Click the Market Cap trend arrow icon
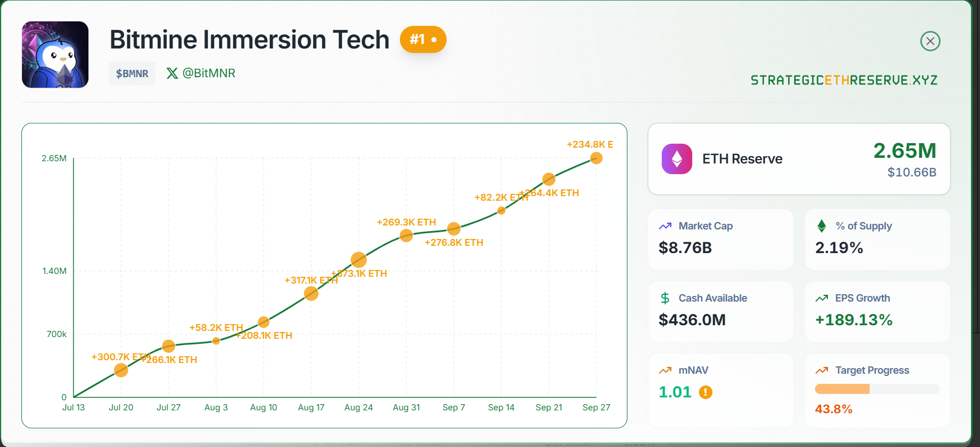 click(665, 226)
